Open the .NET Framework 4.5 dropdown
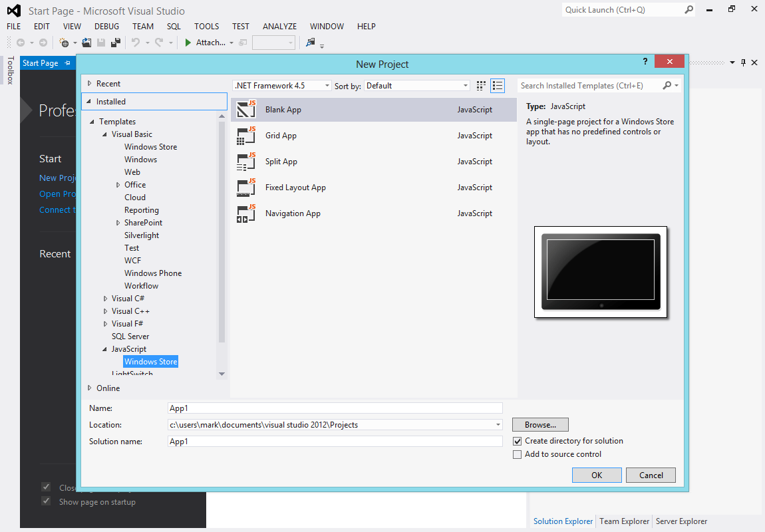The height and width of the screenshot is (532, 765). pyautogui.click(x=327, y=86)
